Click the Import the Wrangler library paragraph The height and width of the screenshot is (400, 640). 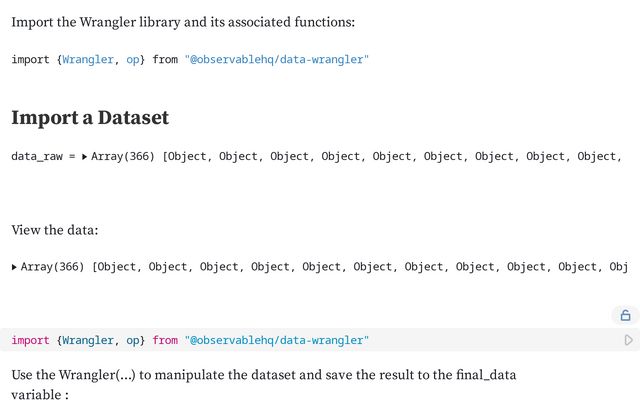pos(183,22)
